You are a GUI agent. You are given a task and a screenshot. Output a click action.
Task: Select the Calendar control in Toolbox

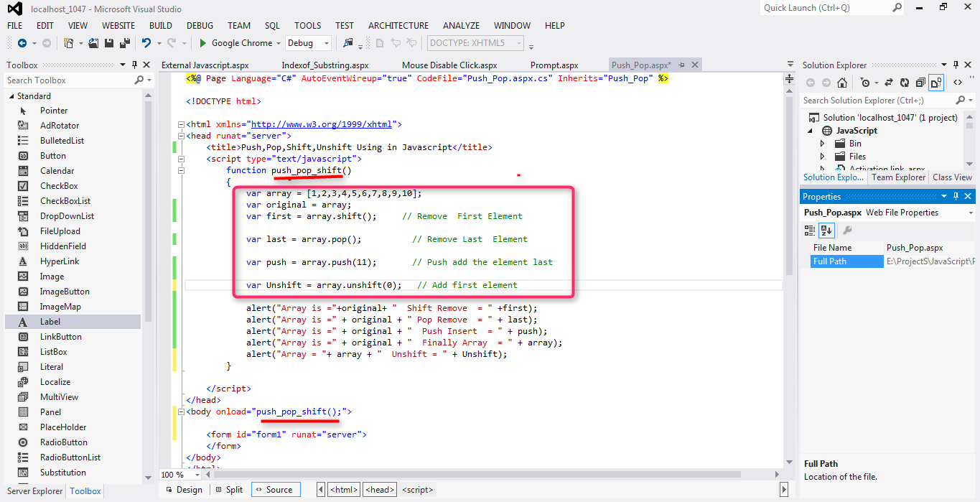(57, 171)
